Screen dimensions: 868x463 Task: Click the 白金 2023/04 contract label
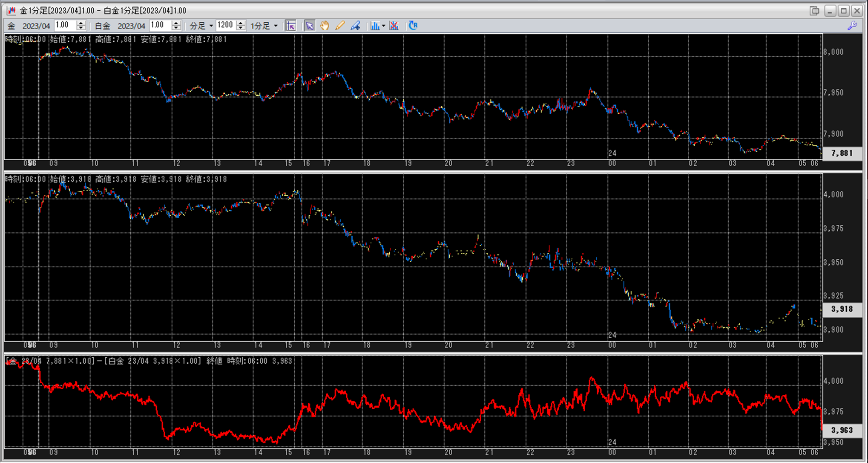coord(131,26)
